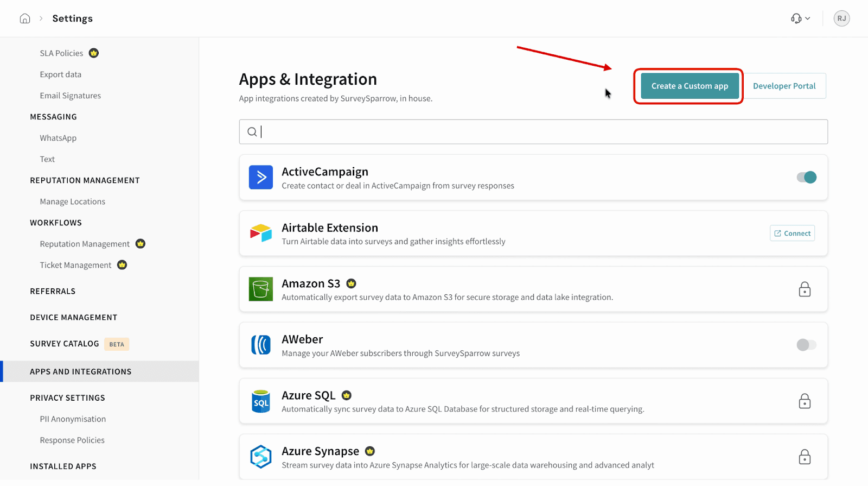Open Reputation Management workflows
Screen dimensions: 868x486
85,244
